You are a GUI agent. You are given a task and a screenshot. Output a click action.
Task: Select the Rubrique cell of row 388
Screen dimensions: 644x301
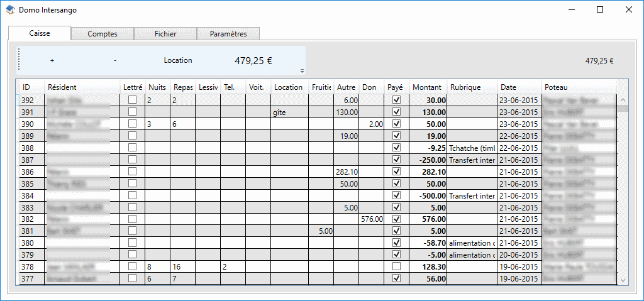click(x=472, y=148)
